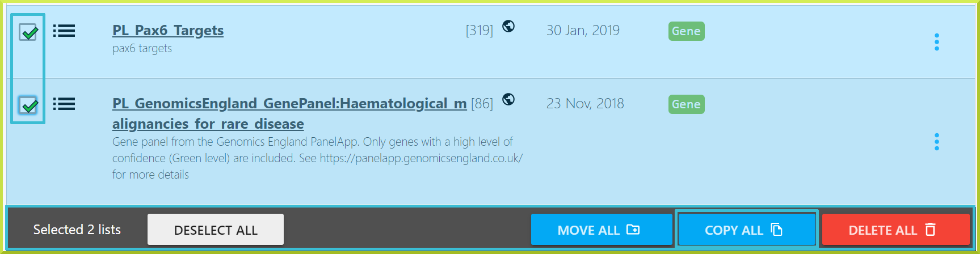Click the DELETE ALL button label

(x=882, y=230)
